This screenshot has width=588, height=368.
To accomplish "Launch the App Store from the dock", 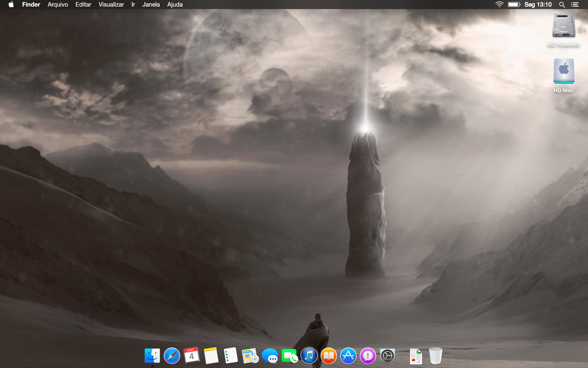I will (348, 356).
